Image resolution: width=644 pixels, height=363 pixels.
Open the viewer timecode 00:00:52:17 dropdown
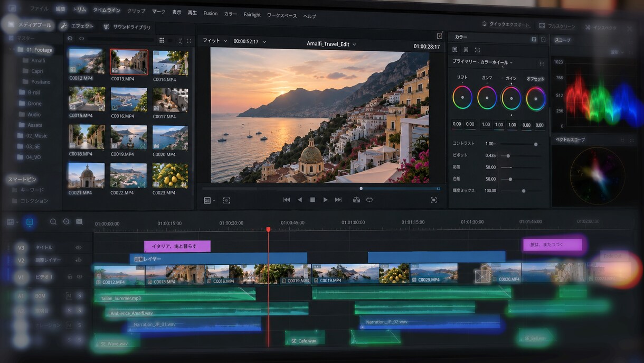click(x=250, y=41)
